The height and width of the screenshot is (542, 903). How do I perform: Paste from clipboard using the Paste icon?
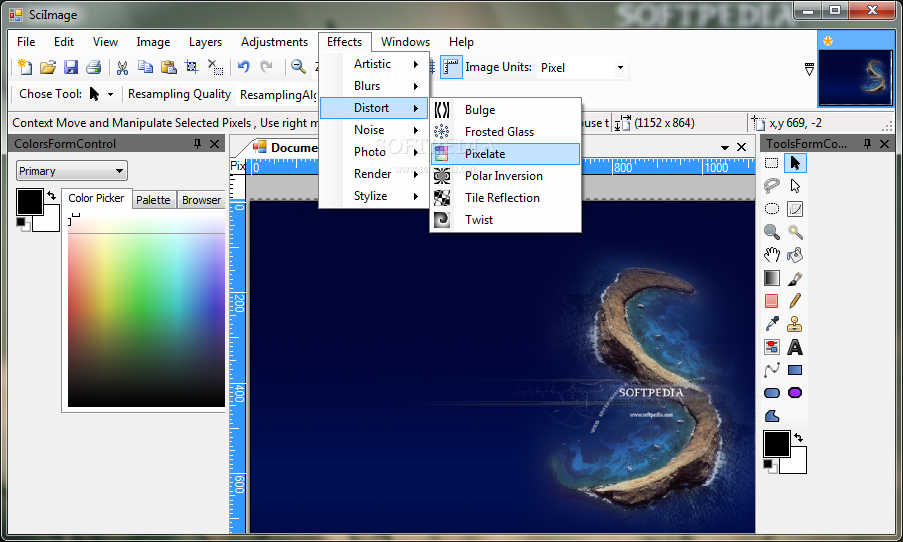pos(168,67)
